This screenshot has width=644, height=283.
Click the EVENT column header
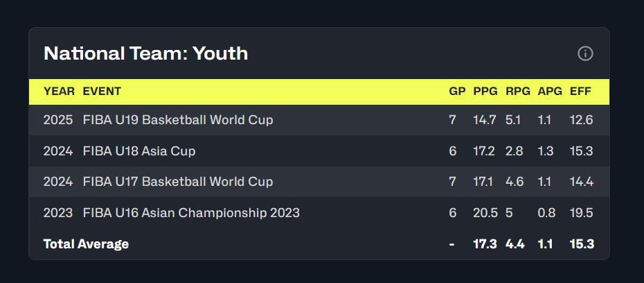(x=102, y=92)
